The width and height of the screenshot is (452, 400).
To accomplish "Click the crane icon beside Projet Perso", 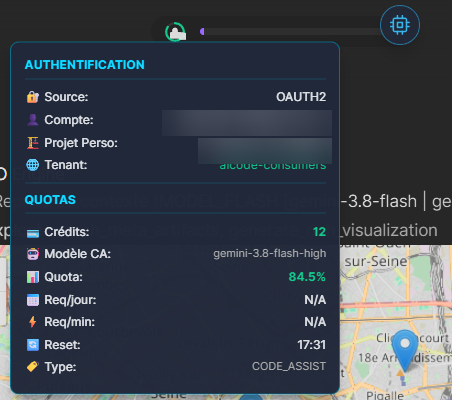I will click(x=33, y=143).
